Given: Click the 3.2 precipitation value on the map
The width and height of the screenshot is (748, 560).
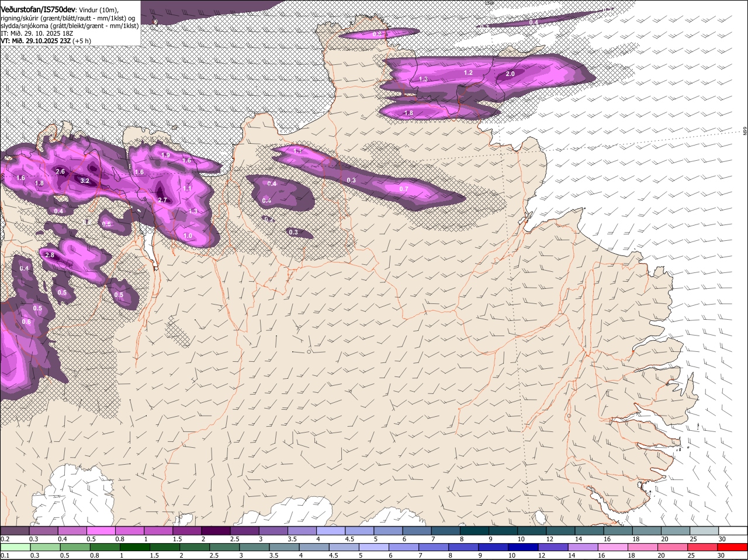Looking at the screenshot, I should click(84, 181).
